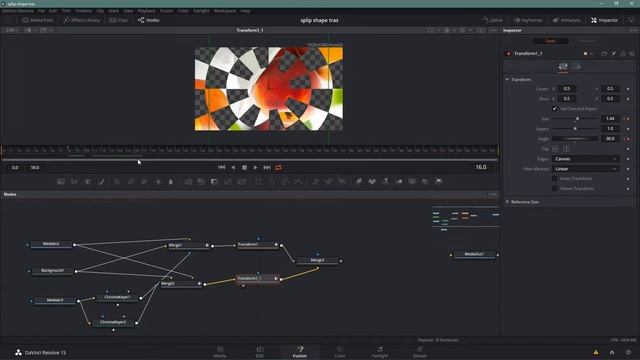This screenshot has width=640, height=360.
Task: Add a pRender particle node
Action: point(342,181)
